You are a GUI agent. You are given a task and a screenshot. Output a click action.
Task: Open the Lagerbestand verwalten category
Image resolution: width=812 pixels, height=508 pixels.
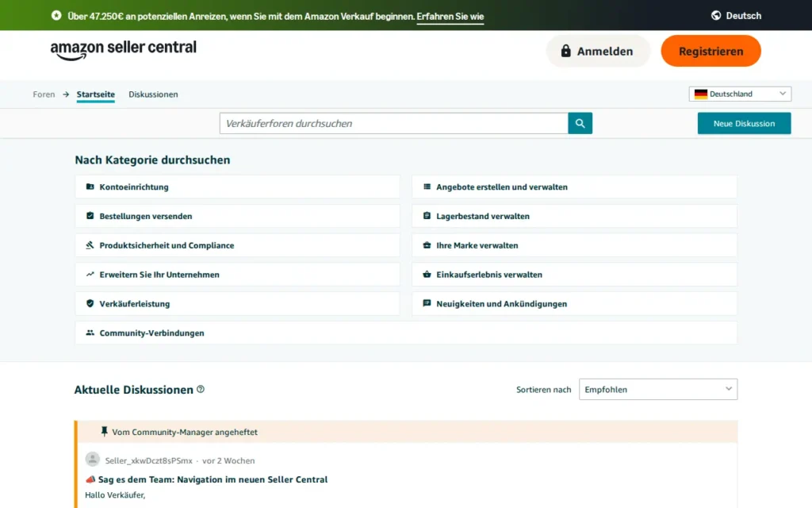(x=574, y=216)
